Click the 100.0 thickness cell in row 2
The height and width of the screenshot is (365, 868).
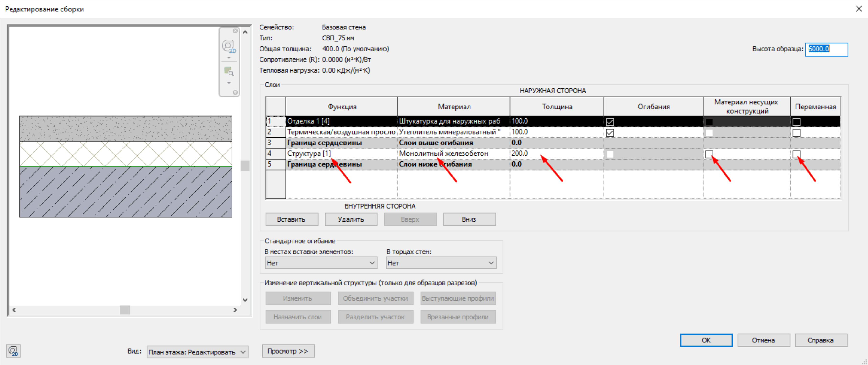(557, 132)
